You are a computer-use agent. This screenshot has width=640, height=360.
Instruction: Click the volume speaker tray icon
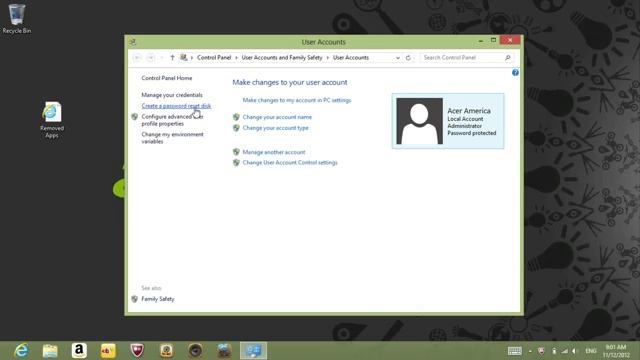574,351
